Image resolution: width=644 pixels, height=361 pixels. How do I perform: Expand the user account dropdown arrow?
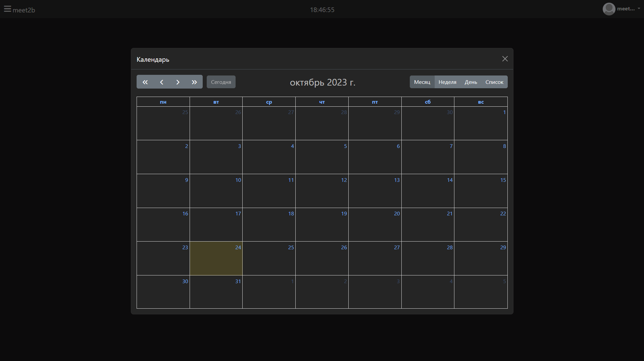(639, 9)
